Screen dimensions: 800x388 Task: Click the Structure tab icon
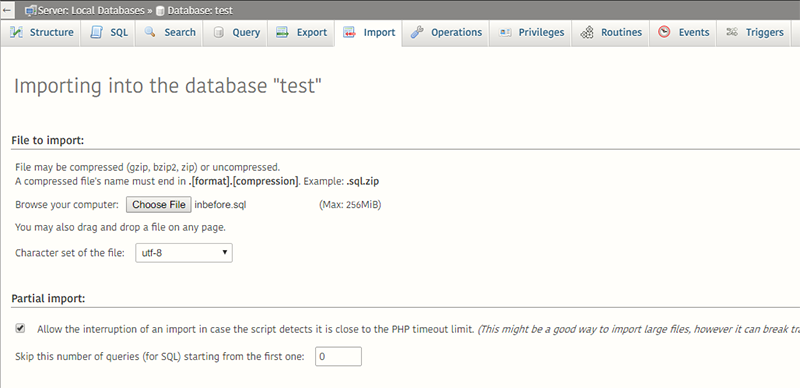16,32
